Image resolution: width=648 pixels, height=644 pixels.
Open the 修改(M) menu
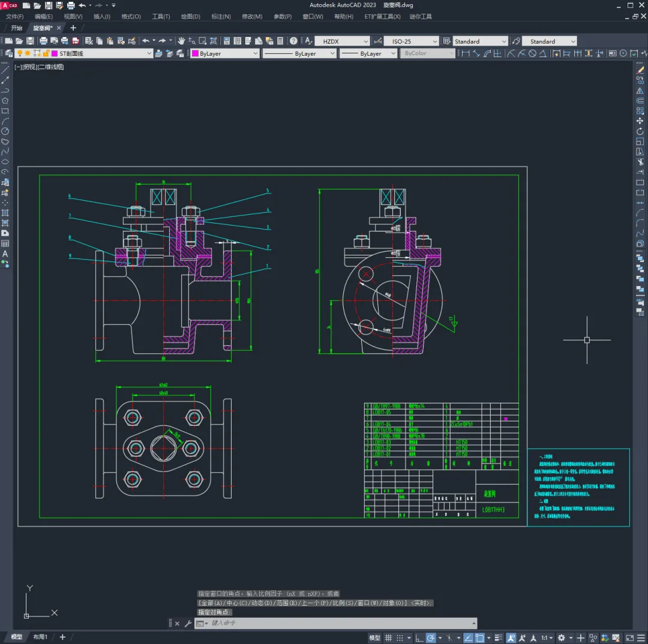click(x=252, y=17)
